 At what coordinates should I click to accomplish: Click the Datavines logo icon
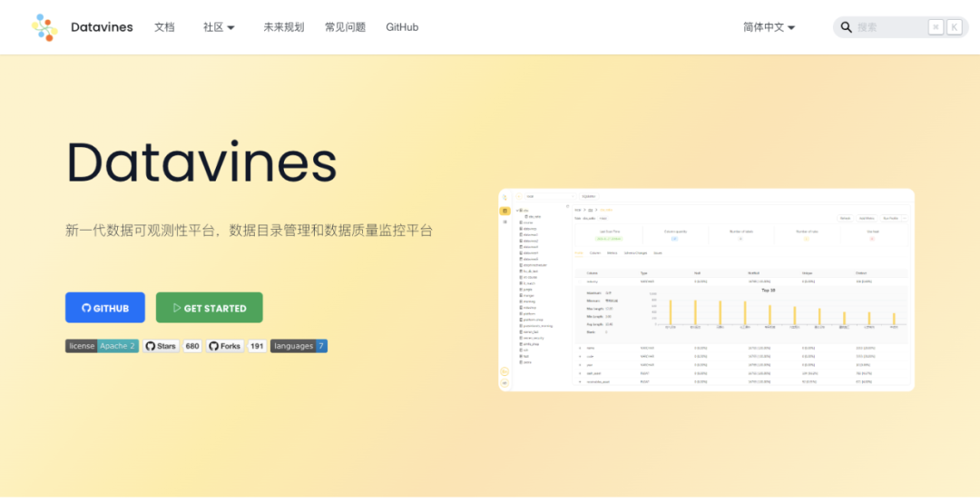click(45, 27)
